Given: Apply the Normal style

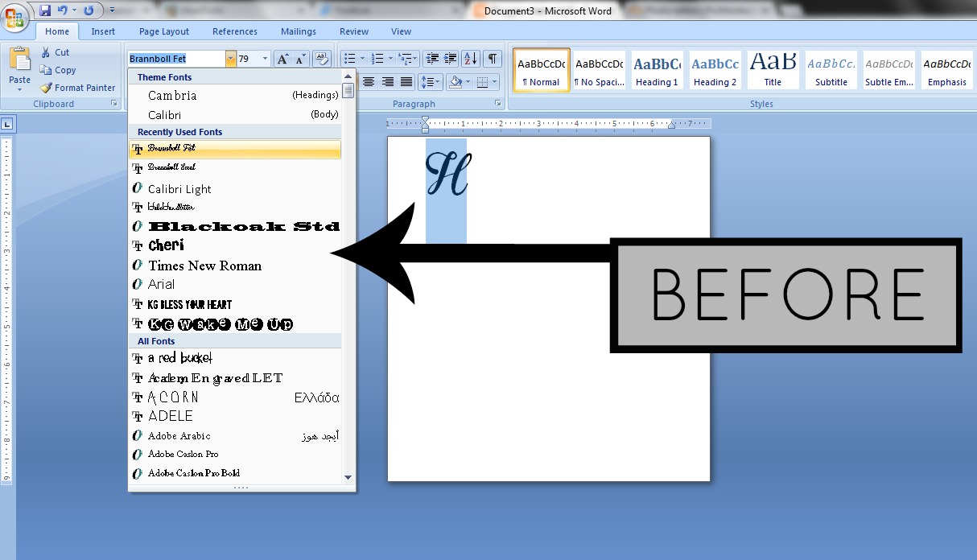Looking at the screenshot, I should pos(542,70).
